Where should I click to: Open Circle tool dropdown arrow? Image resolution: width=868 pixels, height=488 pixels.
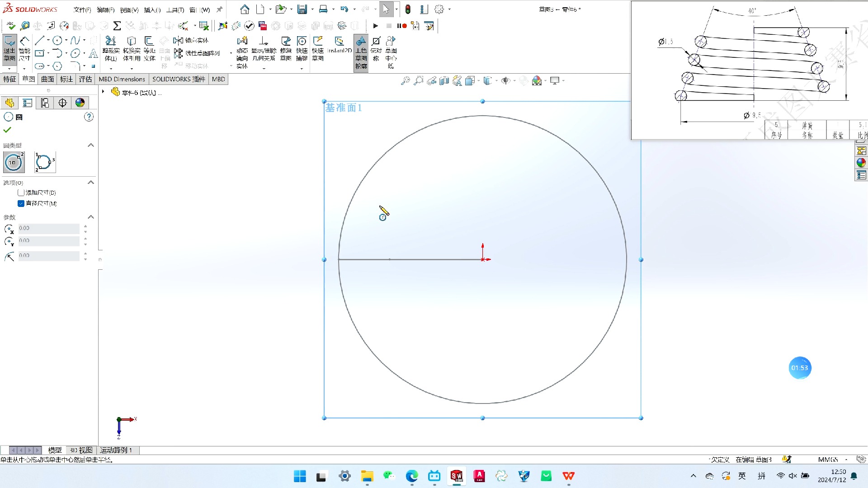[66, 40]
